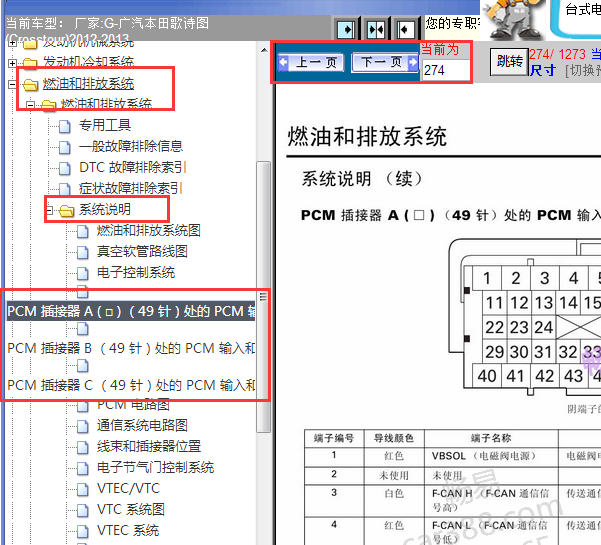Image resolution: width=601 pixels, height=545 pixels.
Task: Collapse the top 燃油和排放系统 node
Action: pos(12,84)
